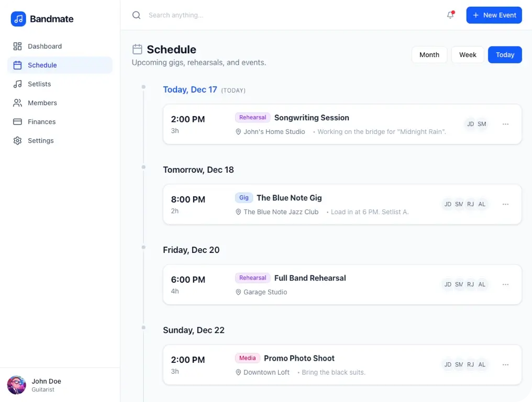
Task: Open the notifications bell icon
Action: [x=450, y=15]
